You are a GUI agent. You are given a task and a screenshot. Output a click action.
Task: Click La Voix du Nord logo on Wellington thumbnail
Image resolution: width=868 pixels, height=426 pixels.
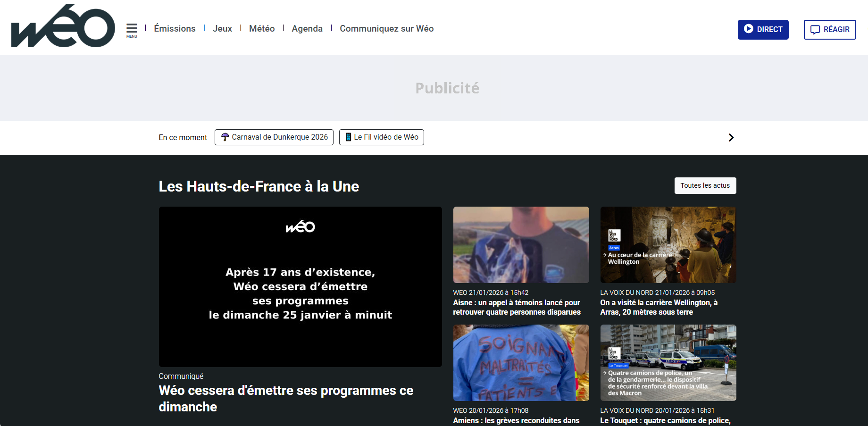614,235
